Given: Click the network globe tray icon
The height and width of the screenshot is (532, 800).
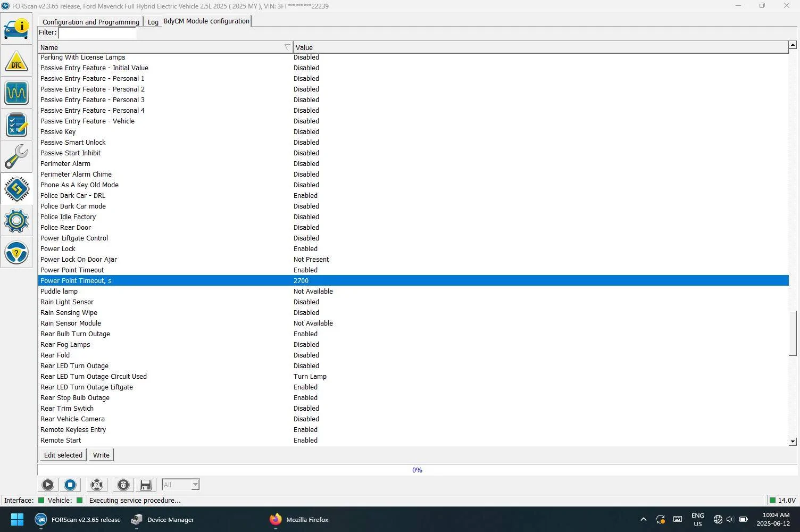Looking at the screenshot, I should [x=718, y=519].
